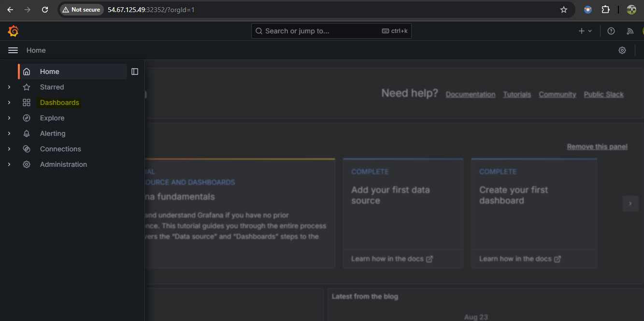Open the new item dropdown arrow
The image size is (644, 321).
click(x=590, y=31)
